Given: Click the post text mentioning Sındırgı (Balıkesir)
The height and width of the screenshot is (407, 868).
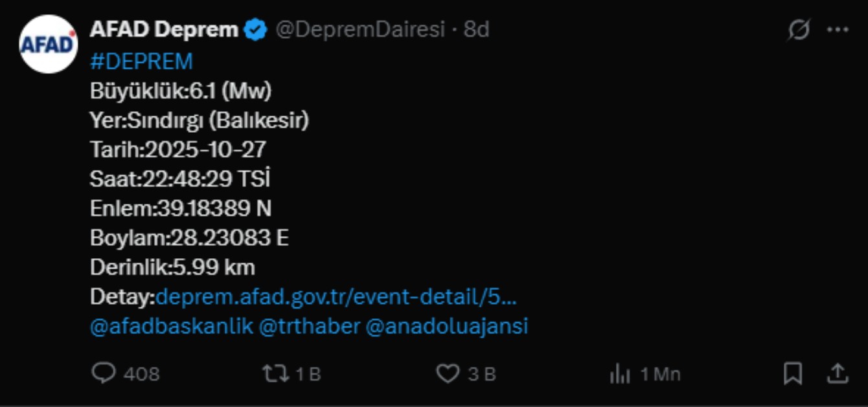Looking at the screenshot, I should [x=199, y=120].
